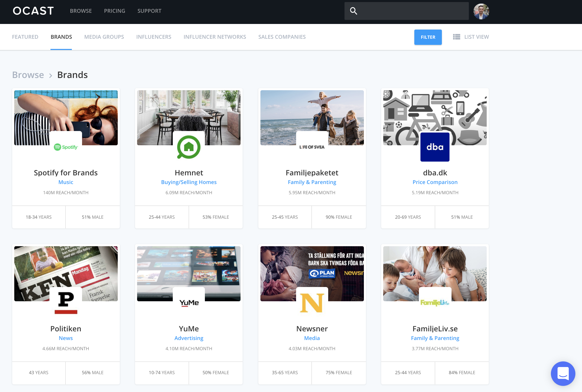Open the YuMe cover image
Image resolution: width=582 pixels, height=392 pixels.
click(x=189, y=268)
